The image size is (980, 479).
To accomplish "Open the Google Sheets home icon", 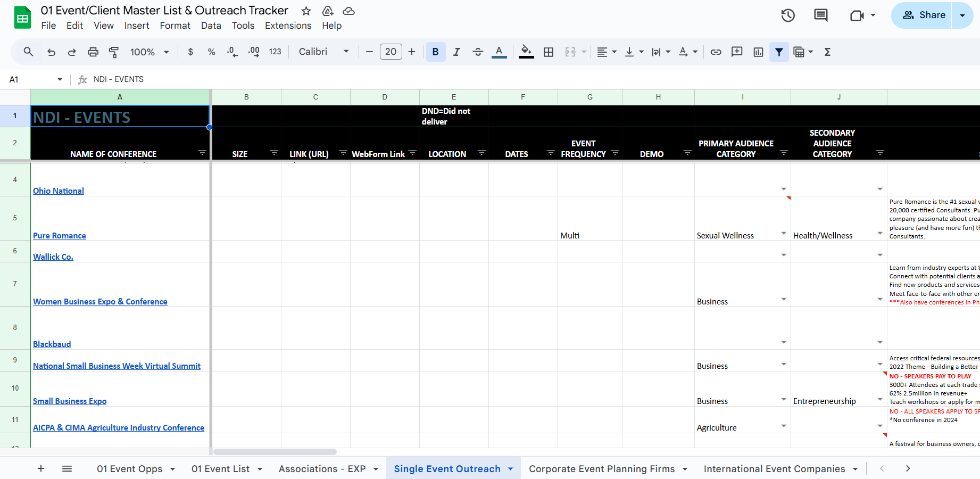I will click(x=22, y=18).
